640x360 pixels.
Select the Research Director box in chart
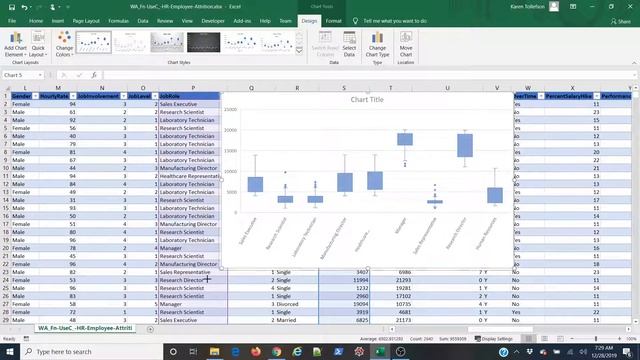coord(465,145)
